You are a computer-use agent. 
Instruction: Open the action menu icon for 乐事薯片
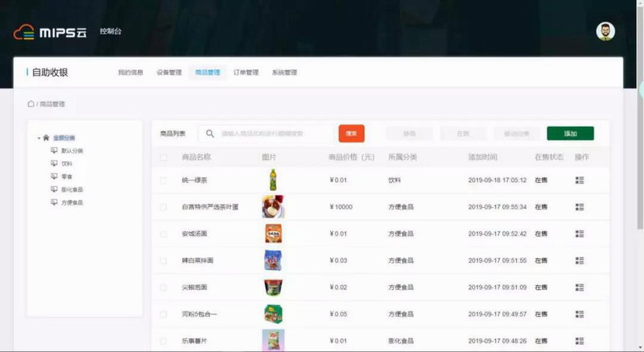(580, 340)
